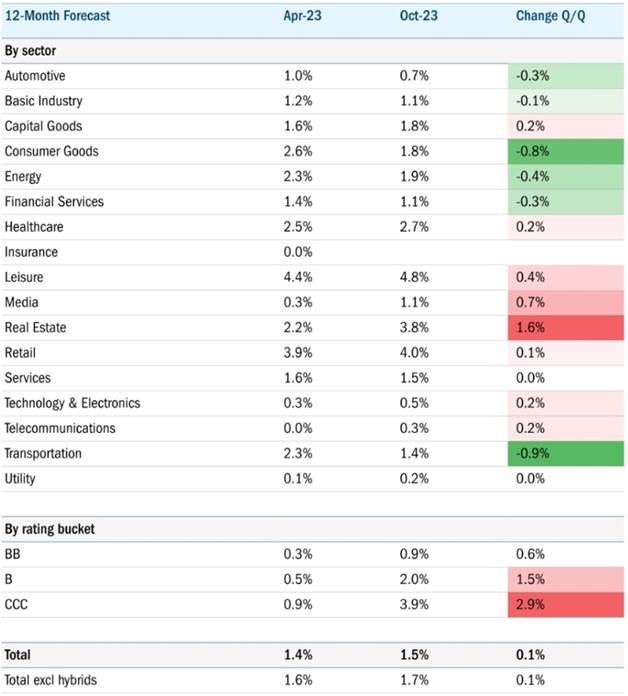
Task: Select the By rating bucket heading
Action: [x=50, y=529]
